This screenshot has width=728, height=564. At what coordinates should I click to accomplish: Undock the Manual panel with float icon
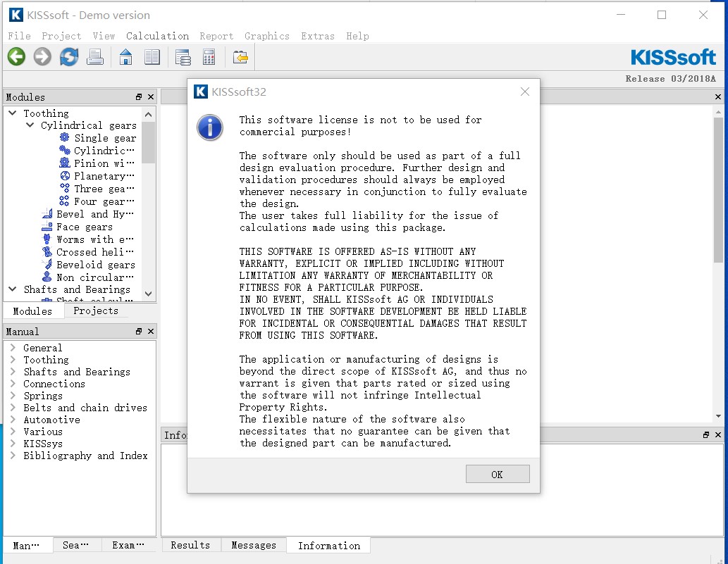point(138,331)
